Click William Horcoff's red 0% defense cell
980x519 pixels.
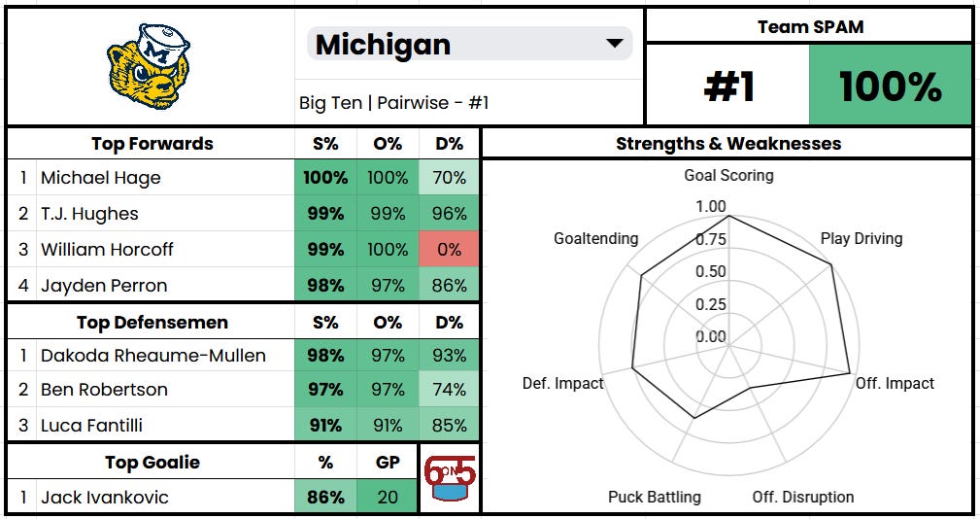pyautogui.click(x=449, y=250)
